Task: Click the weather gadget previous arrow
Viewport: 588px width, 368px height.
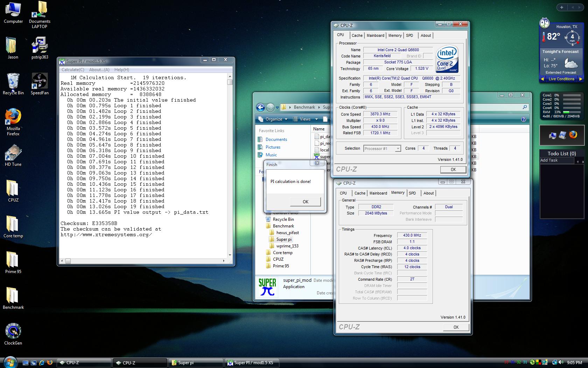Action: (542, 79)
